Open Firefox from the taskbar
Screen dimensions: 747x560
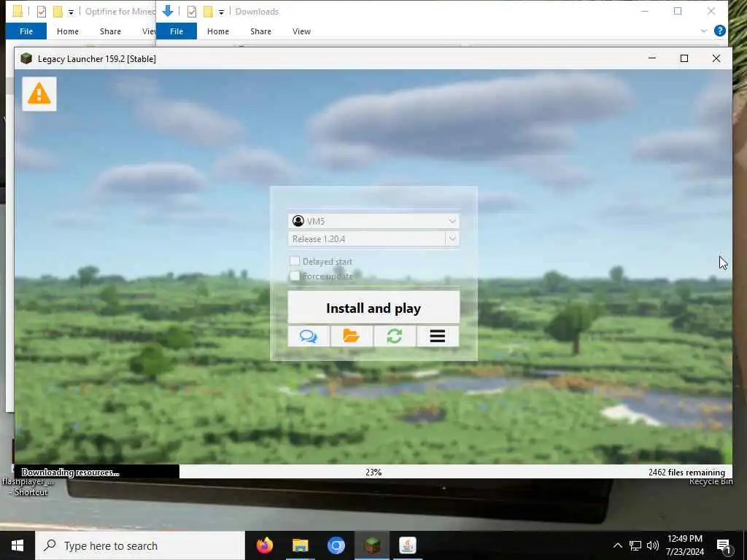(265, 545)
